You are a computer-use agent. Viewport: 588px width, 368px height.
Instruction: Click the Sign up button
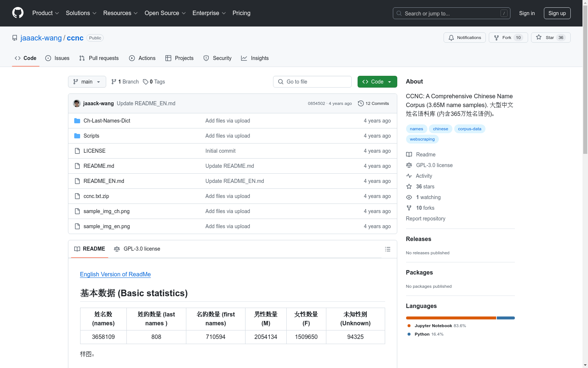(557, 13)
